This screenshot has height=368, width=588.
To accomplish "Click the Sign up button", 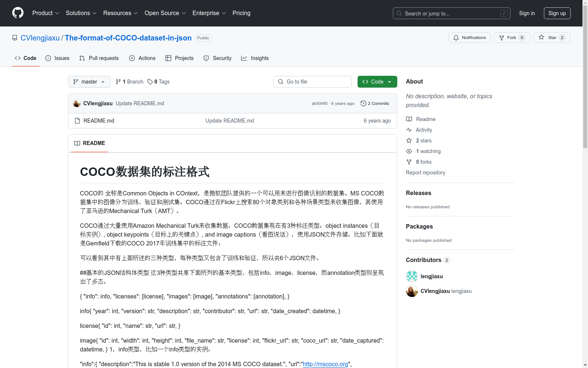I will (557, 13).
